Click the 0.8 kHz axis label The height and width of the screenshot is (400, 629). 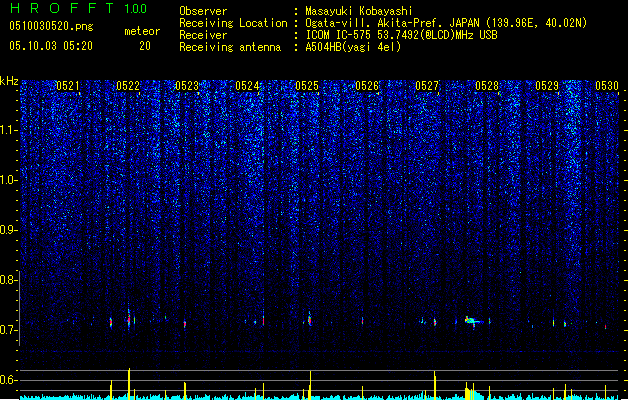[x=7, y=280]
